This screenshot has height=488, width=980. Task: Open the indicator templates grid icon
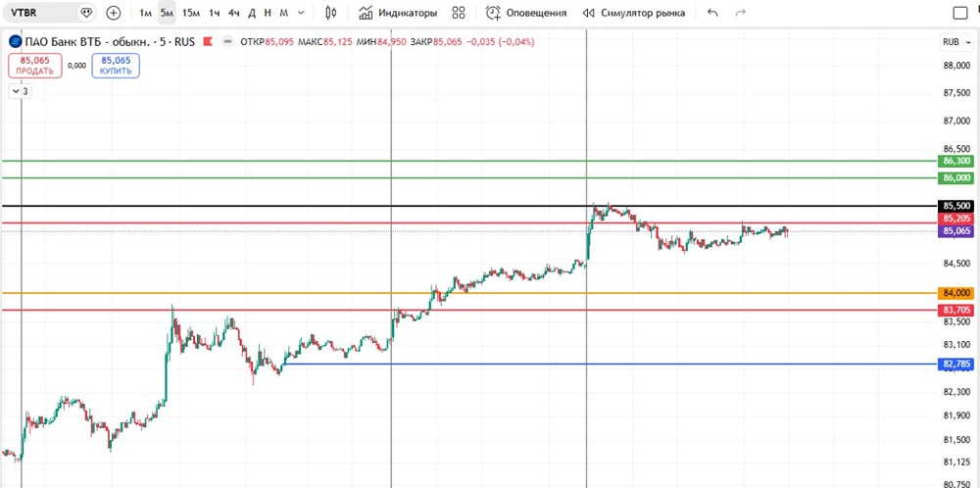[459, 13]
